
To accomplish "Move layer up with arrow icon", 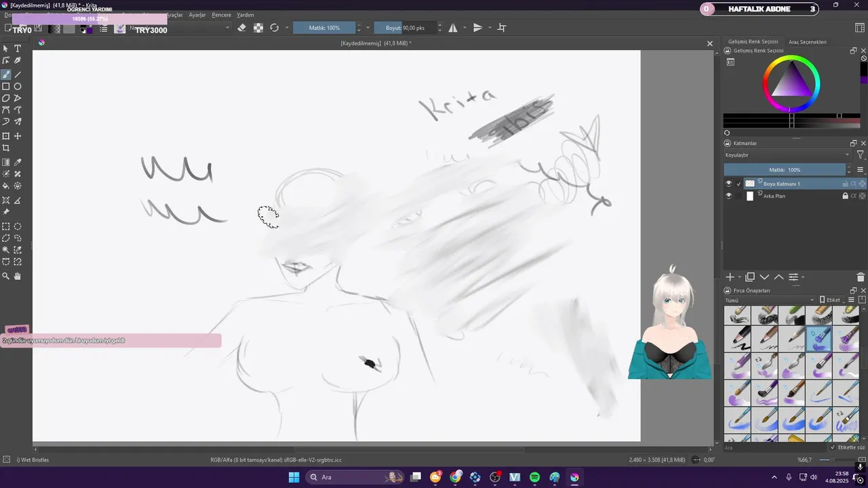I will pos(778,277).
